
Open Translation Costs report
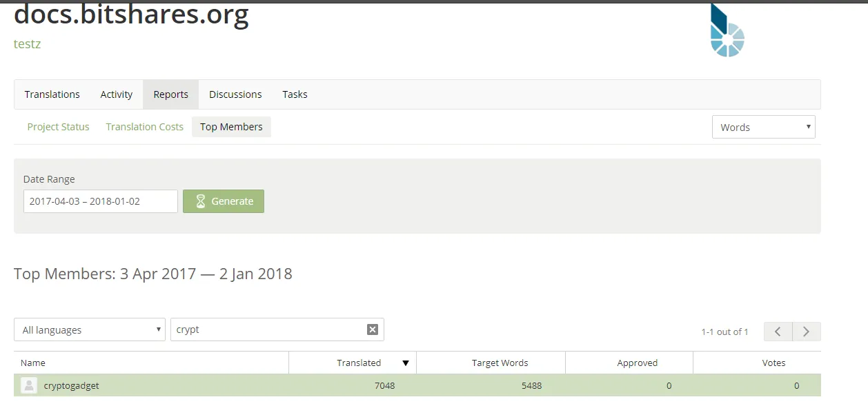[145, 127]
